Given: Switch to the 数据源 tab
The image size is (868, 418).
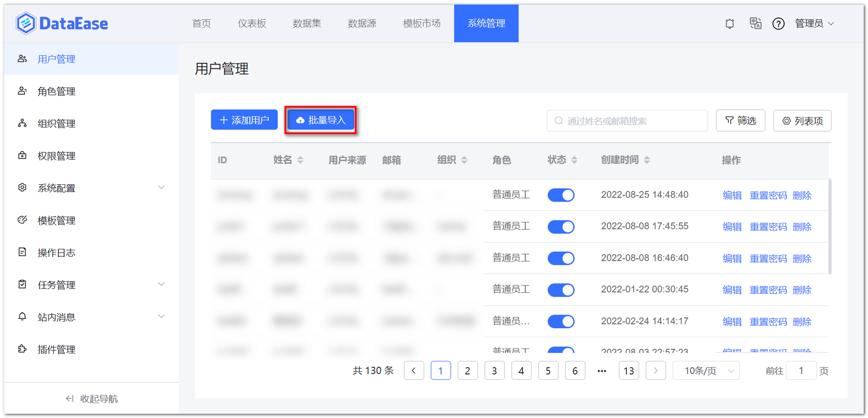Looking at the screenshot, I should point(362,23).
